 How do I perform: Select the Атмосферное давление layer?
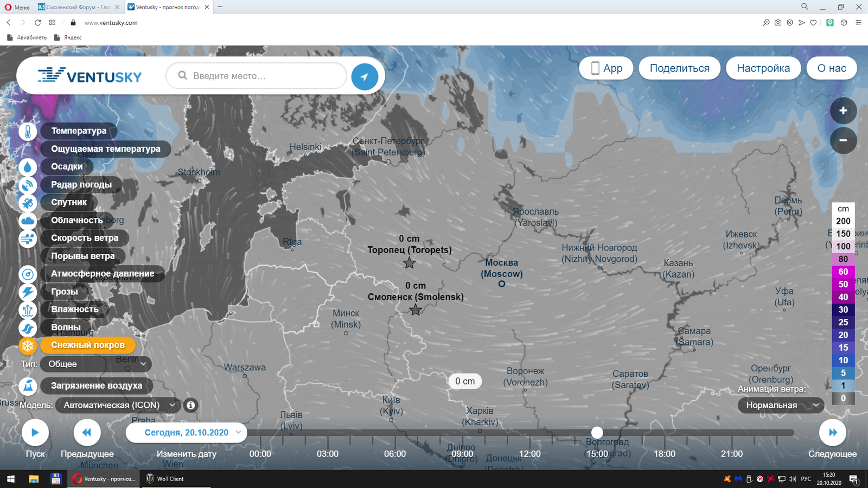tap(103, 273)
